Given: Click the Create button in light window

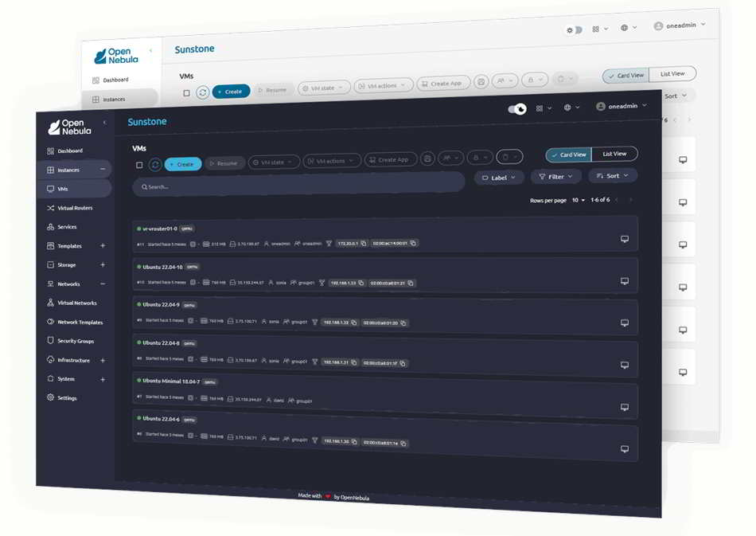Looking at the screenshot, I should pos(232,91).
